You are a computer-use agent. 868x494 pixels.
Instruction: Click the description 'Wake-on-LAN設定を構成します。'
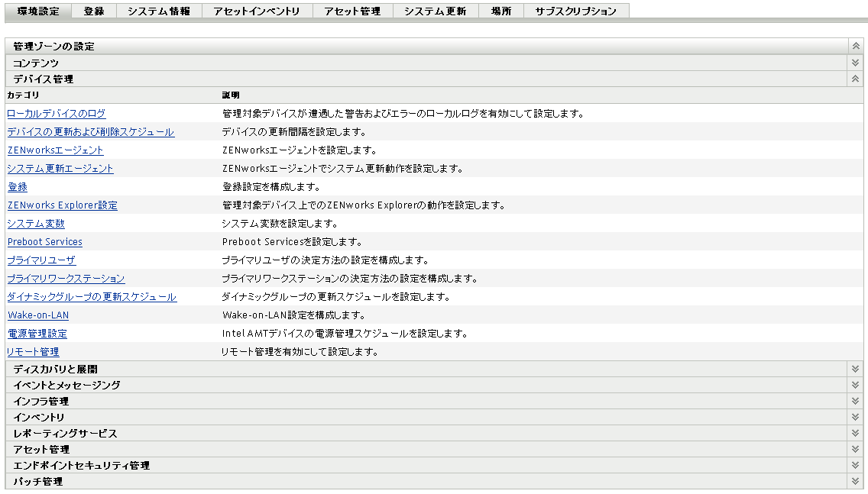pos(293,315)
